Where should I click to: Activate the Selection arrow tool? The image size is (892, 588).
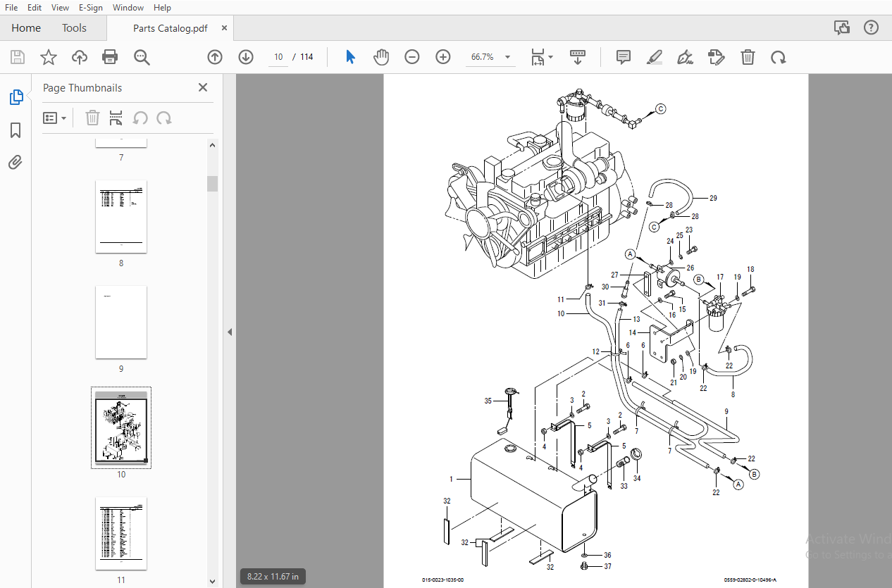(x=350, y=57)
